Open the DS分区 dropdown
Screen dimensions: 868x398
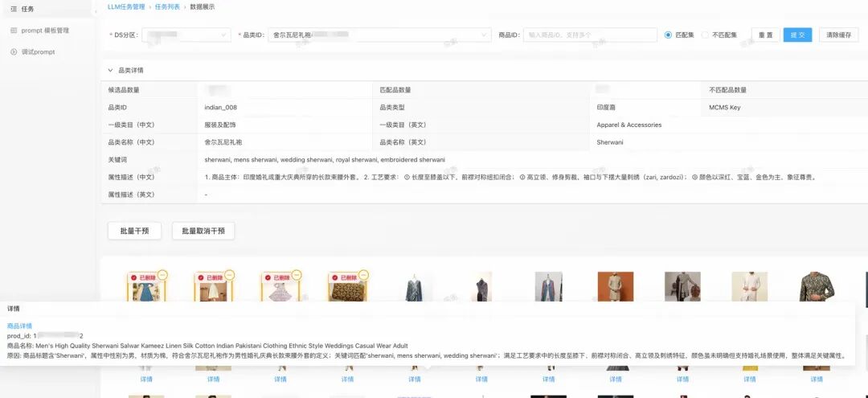click(x=186, y=35)
